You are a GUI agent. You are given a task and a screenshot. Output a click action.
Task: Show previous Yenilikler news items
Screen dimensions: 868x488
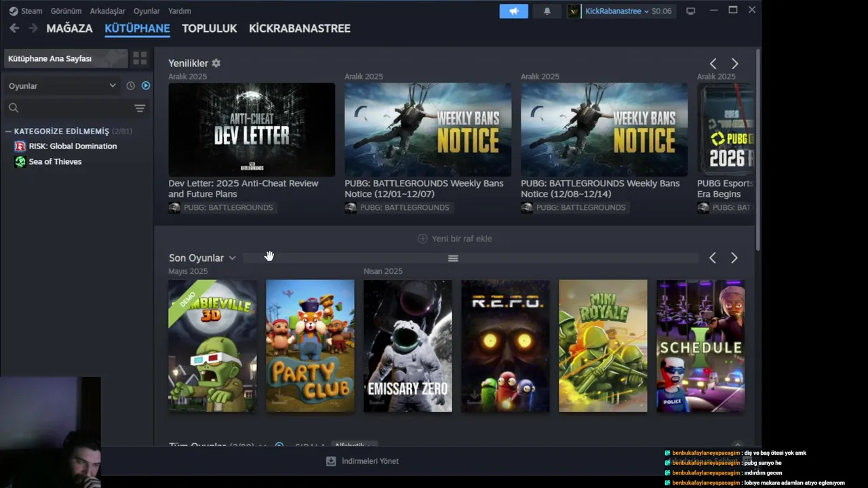coord(713,64)
